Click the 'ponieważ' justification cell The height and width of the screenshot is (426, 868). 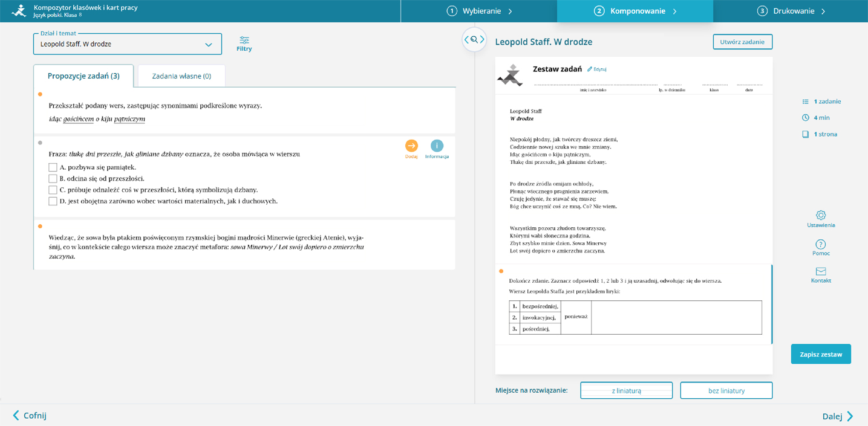click(x=576, y=317)
